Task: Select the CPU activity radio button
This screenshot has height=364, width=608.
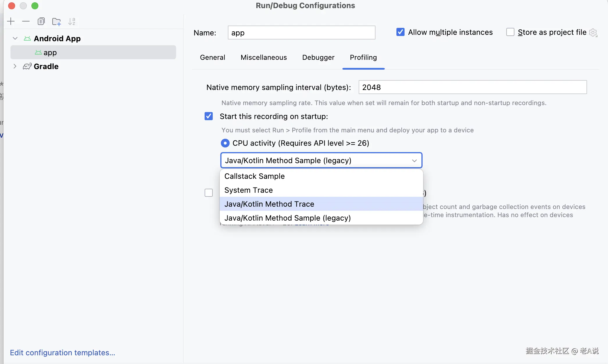Action: [x=225, y=143]
